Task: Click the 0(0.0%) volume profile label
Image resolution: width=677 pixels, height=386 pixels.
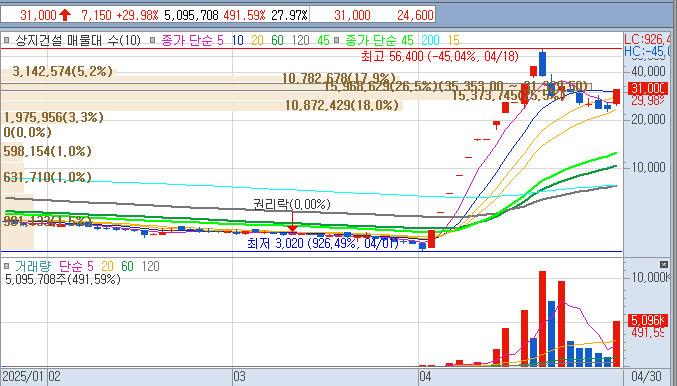Action: (27, 132)
